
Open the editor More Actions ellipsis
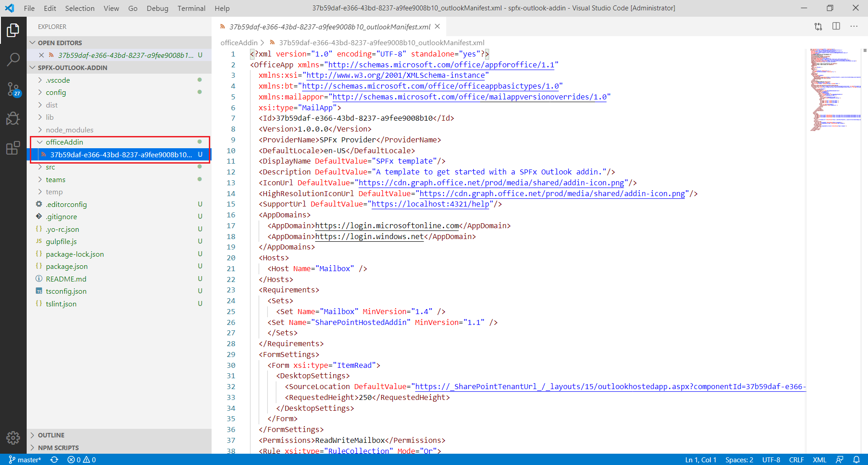coord(854,27)
